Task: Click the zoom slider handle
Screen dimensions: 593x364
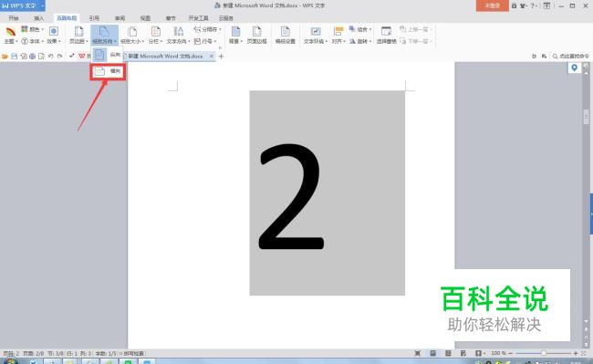Action: [544, 353]
